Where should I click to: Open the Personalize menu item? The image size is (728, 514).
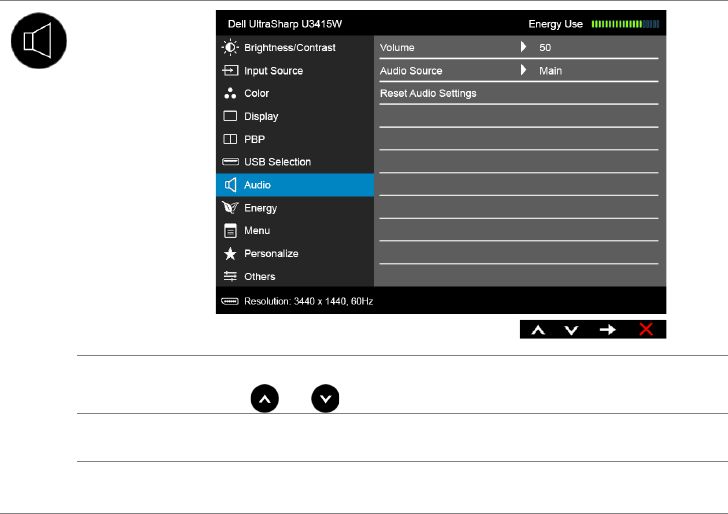click(x=295, y=253)
